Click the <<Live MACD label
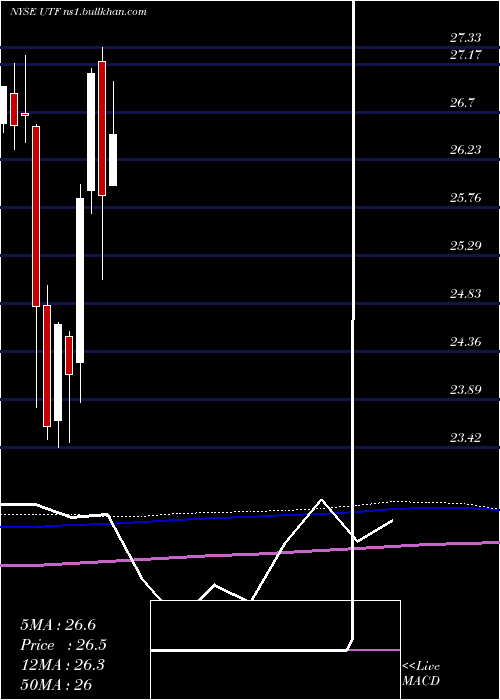The image size is (500, 700). pos(421,674)
